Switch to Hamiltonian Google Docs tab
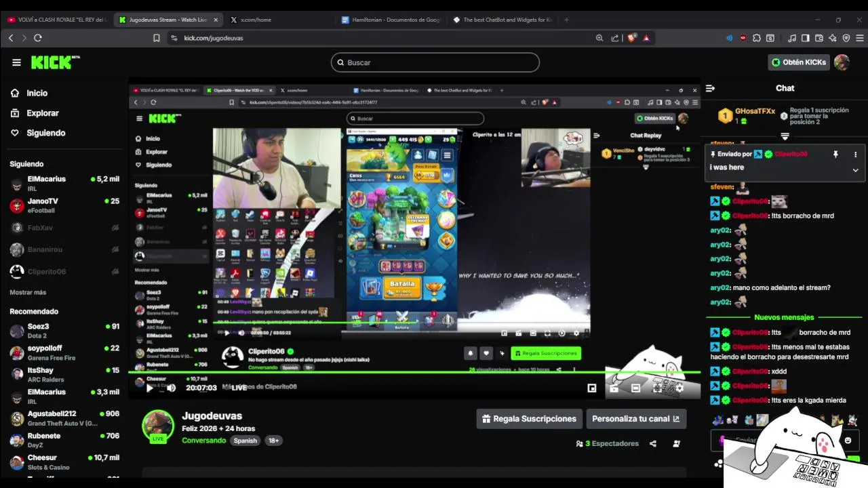 tap(392, 20)
